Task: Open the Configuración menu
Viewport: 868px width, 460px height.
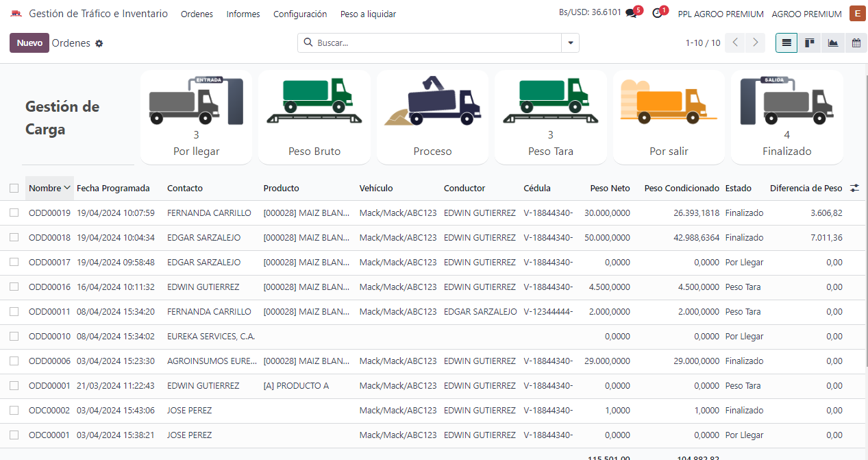Action: pyautogui.click(x=300, y=14)
